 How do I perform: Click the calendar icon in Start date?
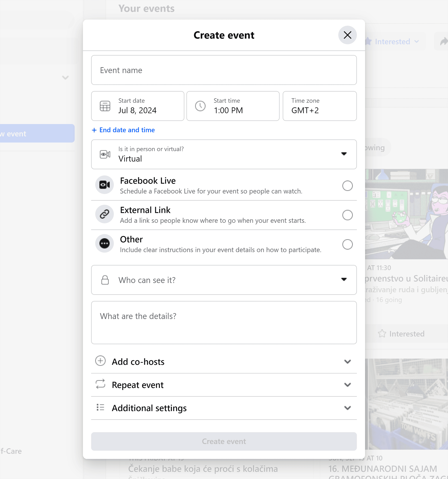pyautogui.click(x=105, y=106)
